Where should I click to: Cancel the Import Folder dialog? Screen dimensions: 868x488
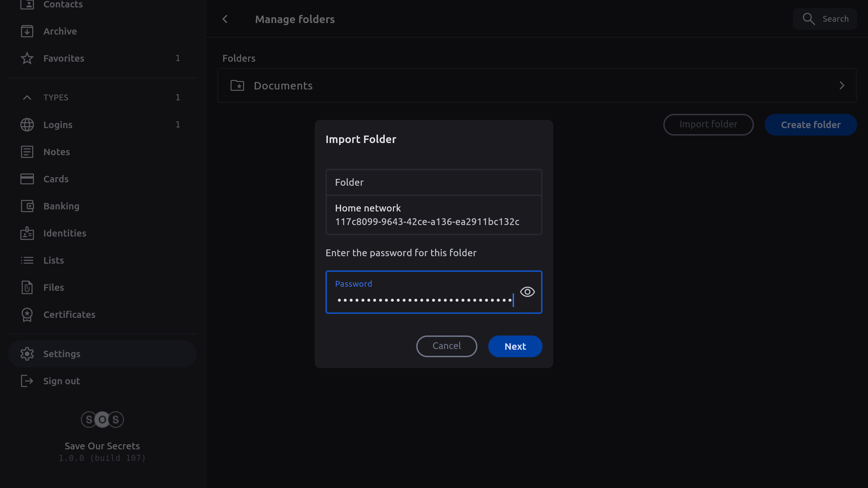pos(447,346)
